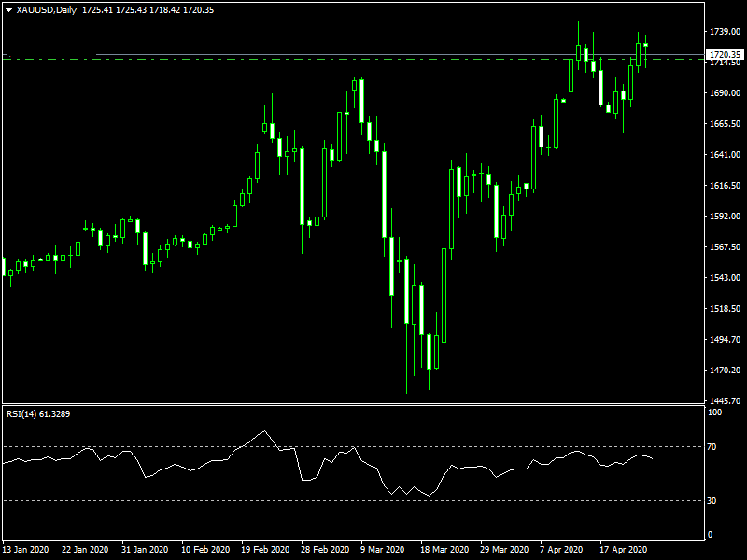Click the 9 Mar 2020 date label

[383, 550]
